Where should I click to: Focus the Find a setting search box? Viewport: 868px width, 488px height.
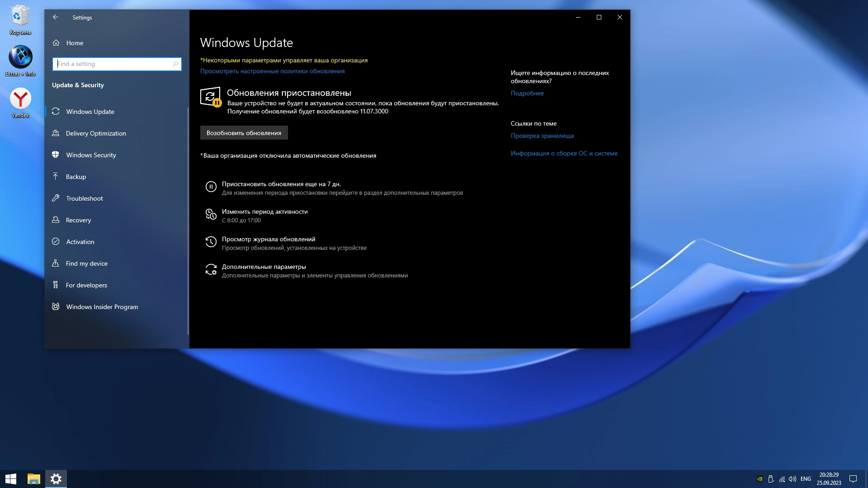113,64
